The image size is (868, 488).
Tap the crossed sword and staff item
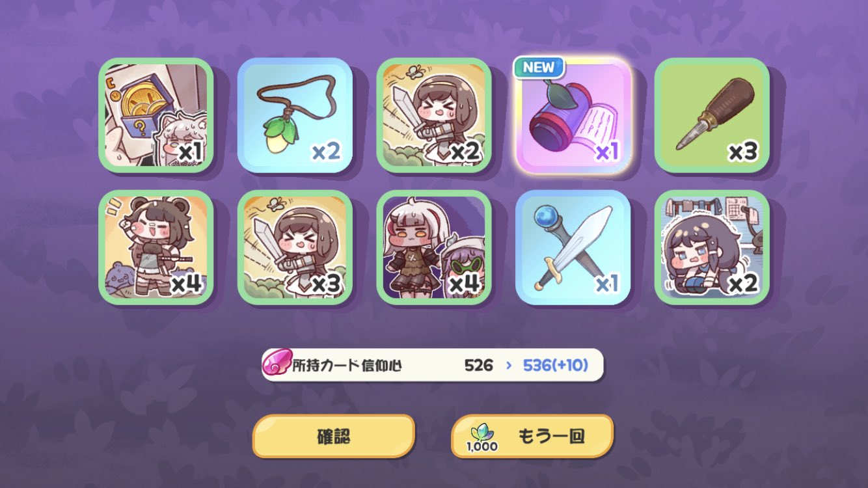(573, 247)
